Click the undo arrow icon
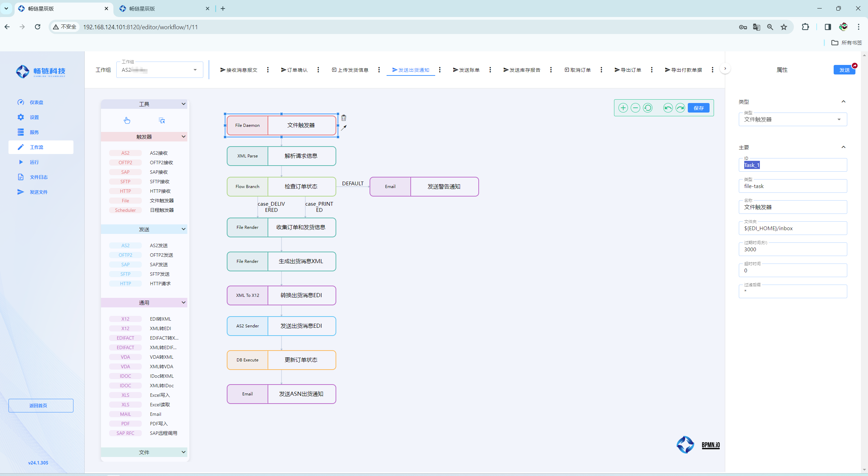Image resolution: width=868 pixels, height=476 pixels. click(x=668, y=108)
